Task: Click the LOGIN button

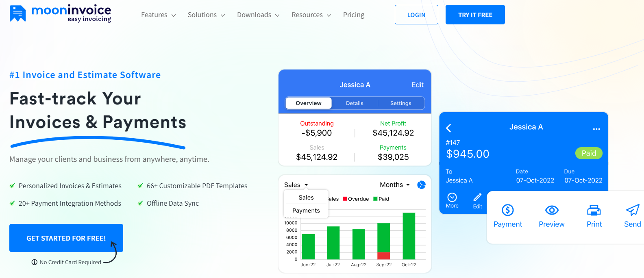Action: click(x=416, y=15)
